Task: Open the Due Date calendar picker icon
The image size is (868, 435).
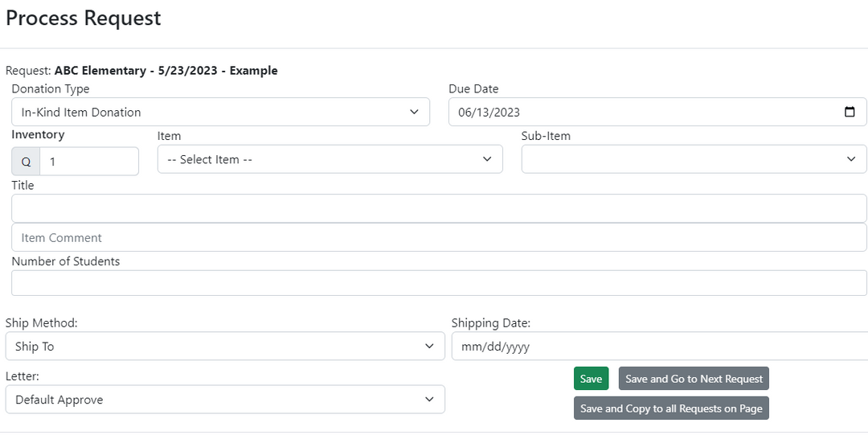Action: click(850, 113)
